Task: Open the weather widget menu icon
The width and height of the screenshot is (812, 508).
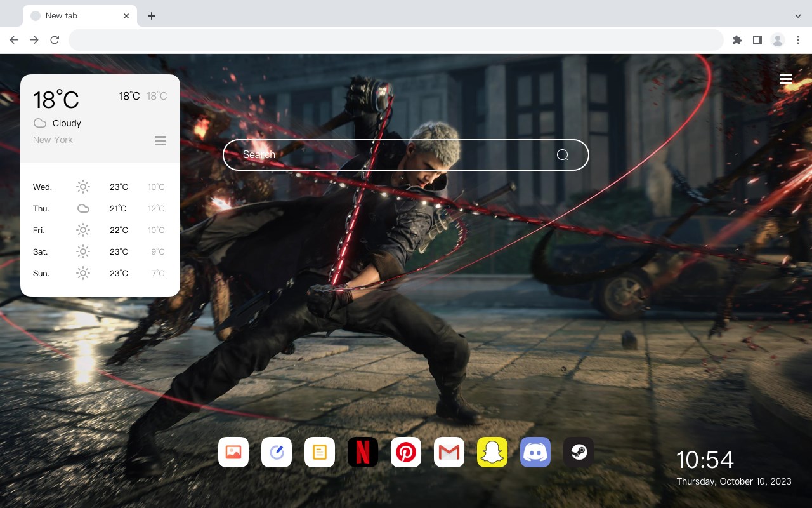Action: pos(160,140)
